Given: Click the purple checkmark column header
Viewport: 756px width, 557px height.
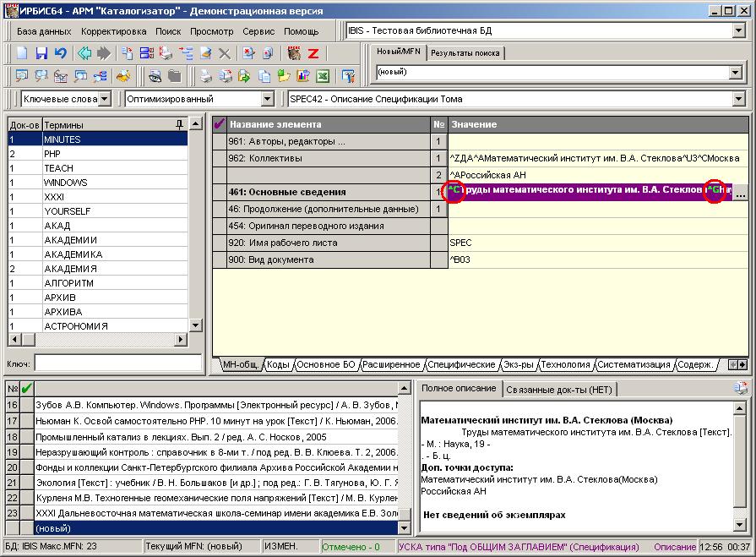Looking at the screenshot, I should pos(220,124).
